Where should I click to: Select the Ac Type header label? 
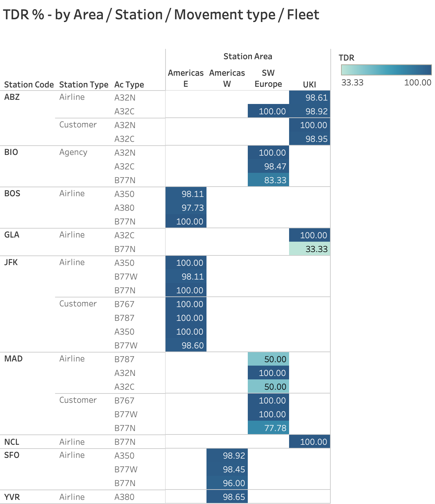tap(129, 85)
